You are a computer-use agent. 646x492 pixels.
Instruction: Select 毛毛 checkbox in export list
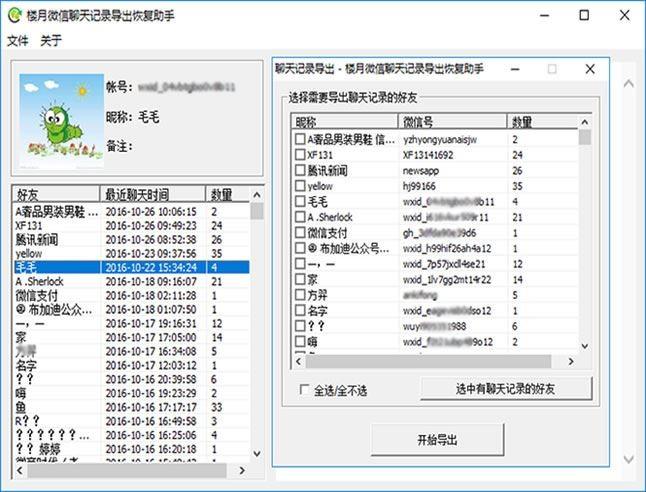[x=300, y=201]
